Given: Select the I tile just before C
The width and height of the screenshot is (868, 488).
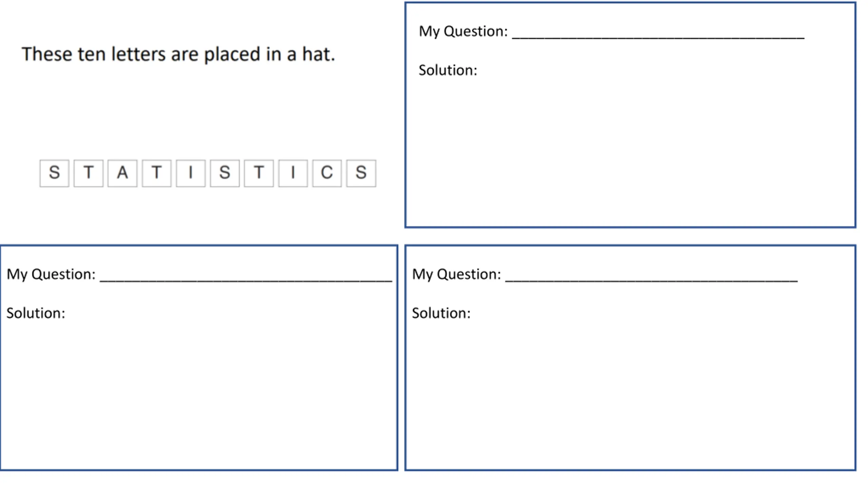Looking at the screenshot, I should (x=293, y=173).
